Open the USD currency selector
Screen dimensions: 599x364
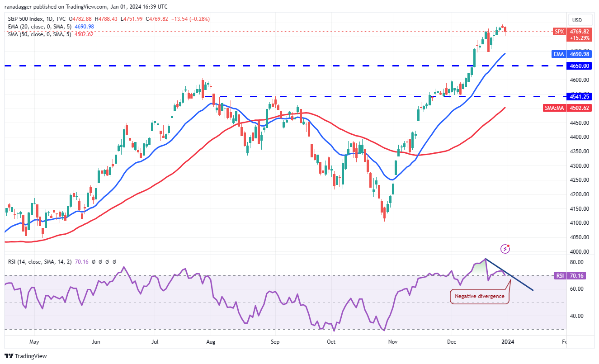(577, 20)
